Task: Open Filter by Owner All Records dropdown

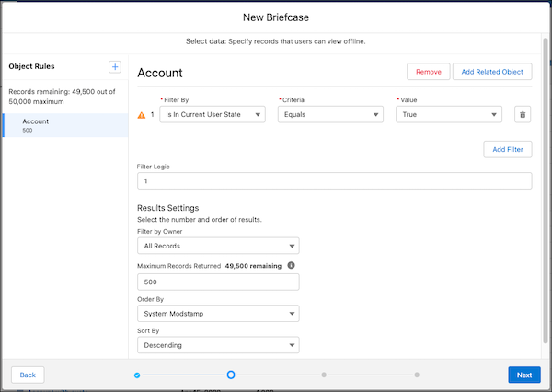Action: (x=218, y=246)
